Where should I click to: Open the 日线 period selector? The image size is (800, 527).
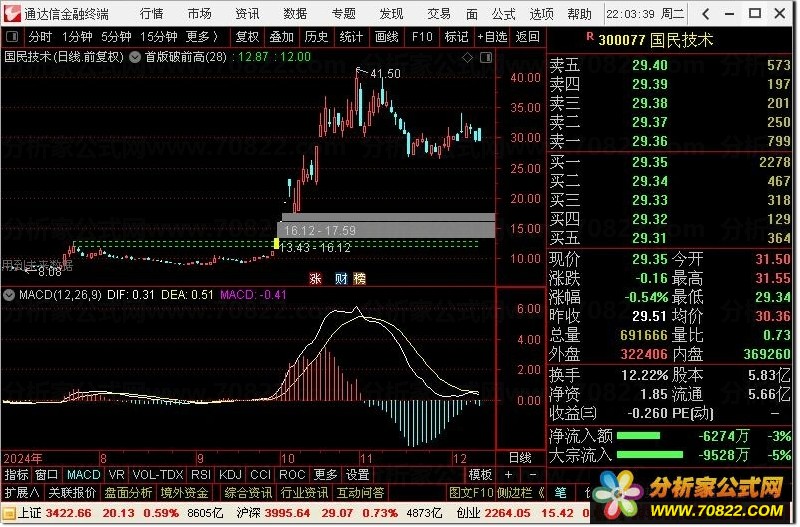coord(520,458)
